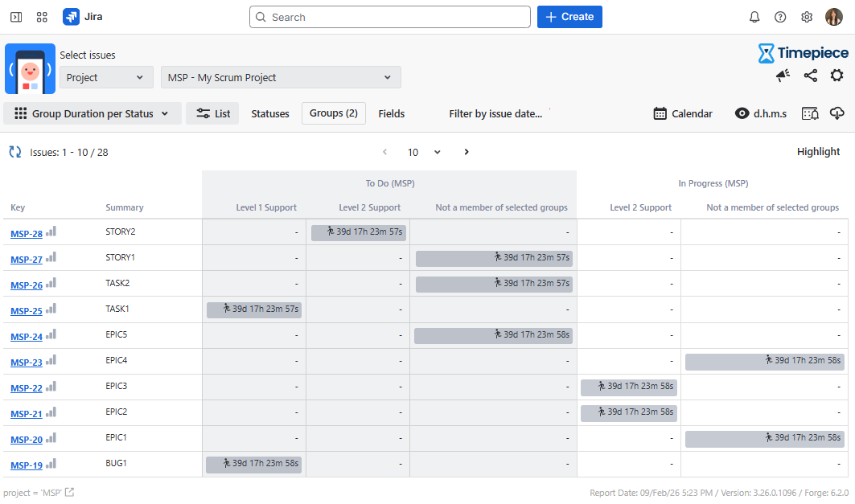
Task: Open the Jira app switcher grid icon
Action: (x=43, y=17)
